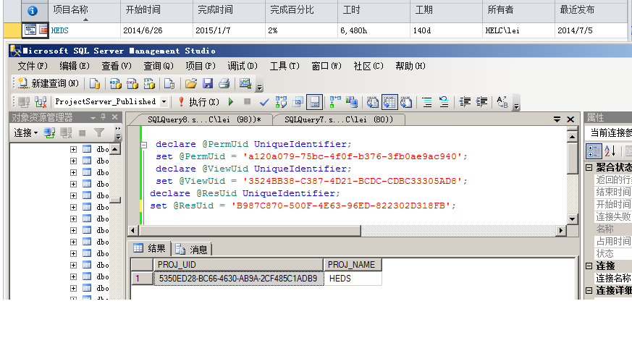Viewport: 632px width, 364px height.
Task: Collapse the code region beside declare @PermUid
Action: point(144,145)
